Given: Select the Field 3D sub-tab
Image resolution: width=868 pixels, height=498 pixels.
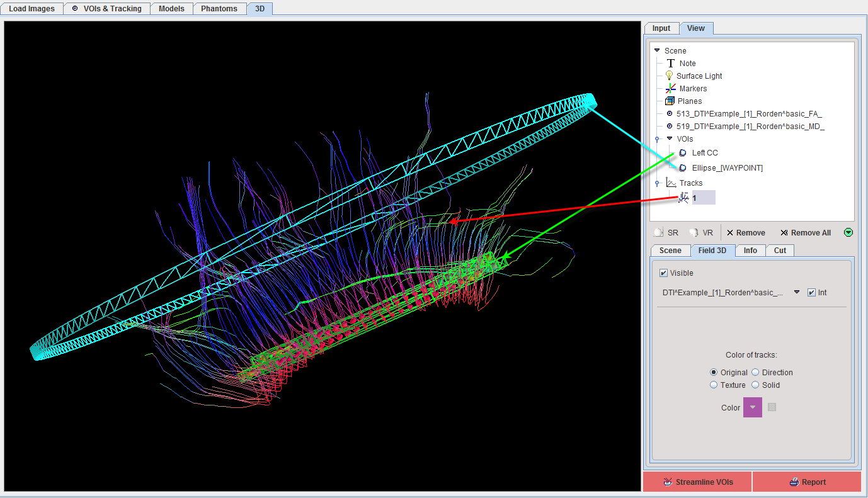Looking at the screenshot, I should [712, 251].
